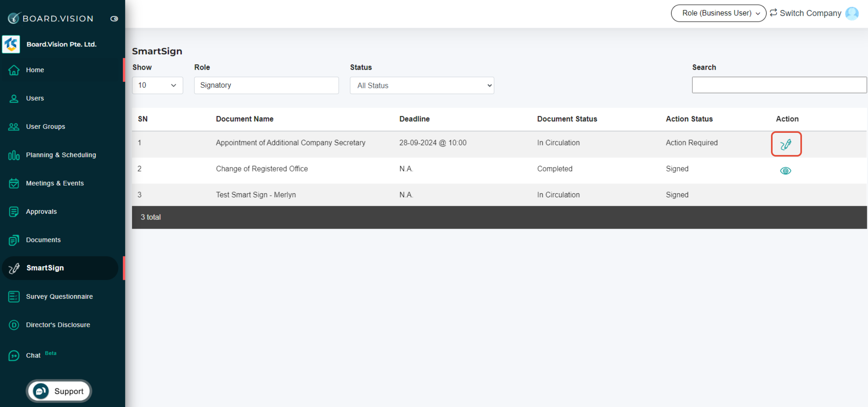The width and height of the screenshot is (868, 407).
Task: Expand the Show entries dropdown
Action: [x=157, y=85]
